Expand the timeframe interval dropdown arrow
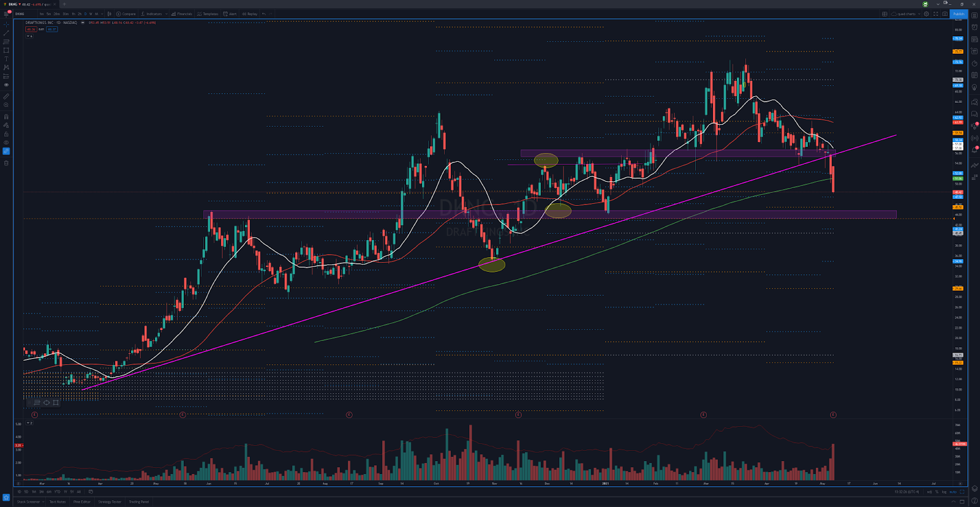This screenshot has width=980, height=507. (102, 13)
